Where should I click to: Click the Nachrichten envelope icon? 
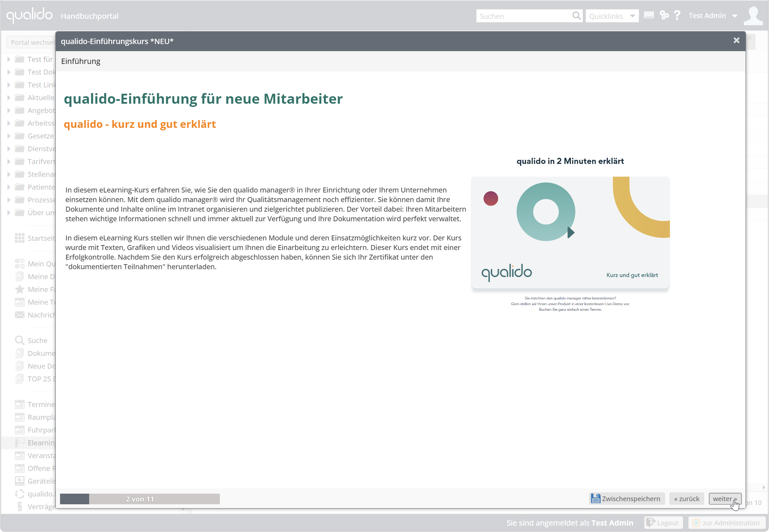pos(20,315)
